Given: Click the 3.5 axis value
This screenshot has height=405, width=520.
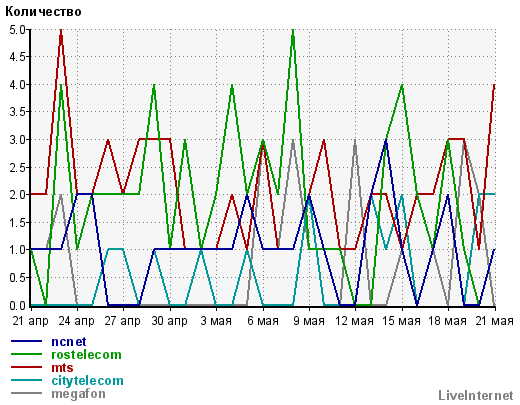Looking at the screenshot, I should pos(17,112).
